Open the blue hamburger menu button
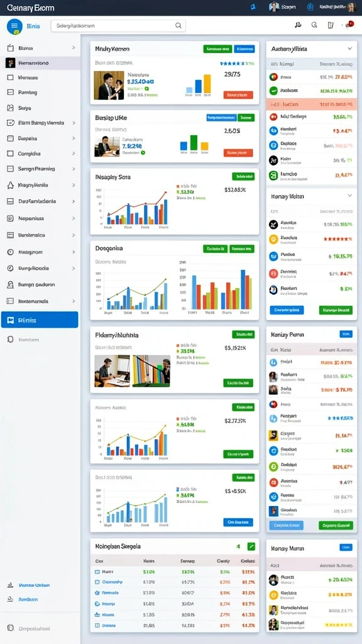362x644 pixels. click(x=14, y=26)
